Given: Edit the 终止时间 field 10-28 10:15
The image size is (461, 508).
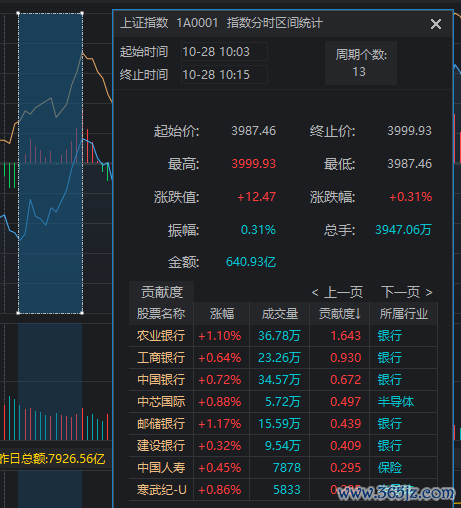Looking at the screenshot, I should coord(224,75).
